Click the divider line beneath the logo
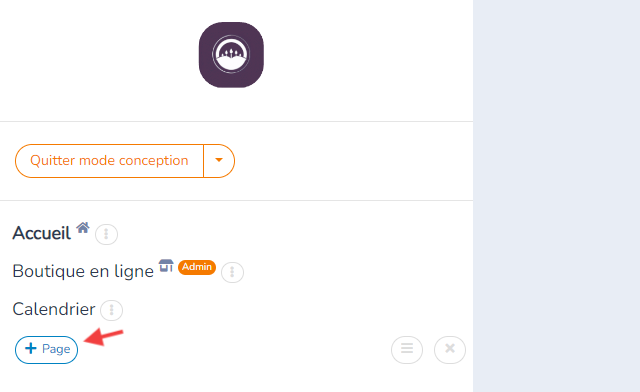Viewport: 640px width, 392px height. 236,121
